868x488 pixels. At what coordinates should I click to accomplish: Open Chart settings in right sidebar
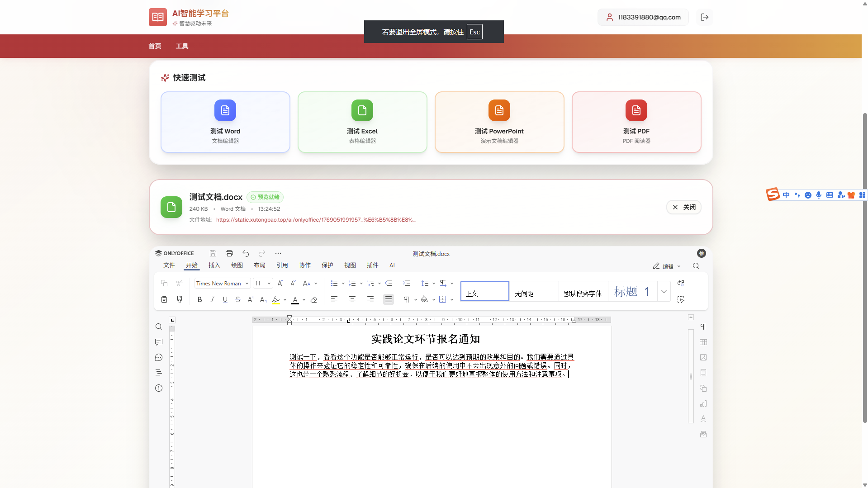(x=703, y=403)
